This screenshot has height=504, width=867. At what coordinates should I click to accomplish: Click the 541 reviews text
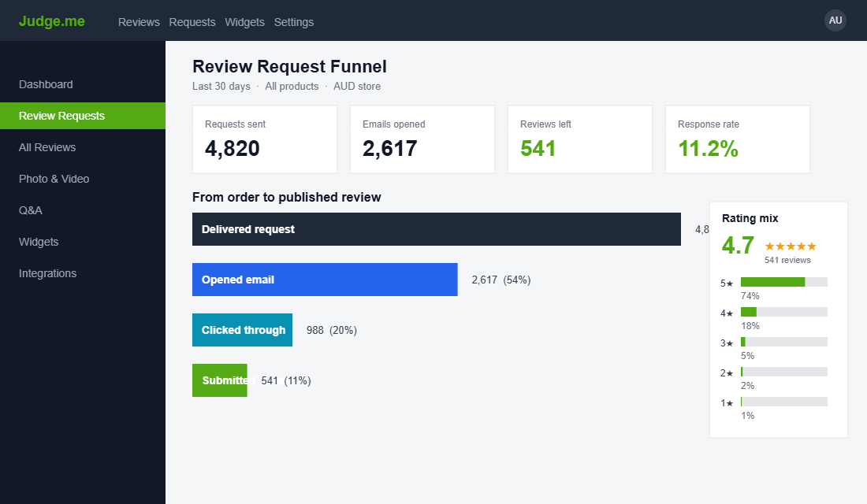point(787,260)
